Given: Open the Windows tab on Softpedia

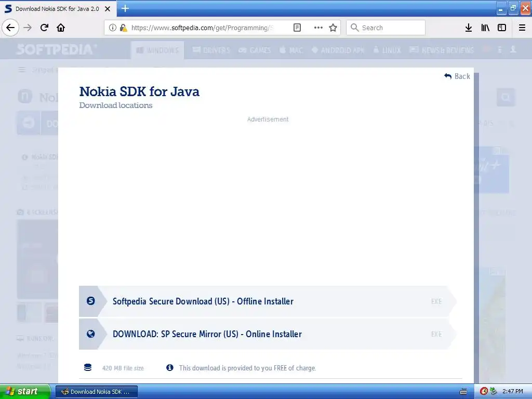Looking at the screenshot, I should click(157, 50).
